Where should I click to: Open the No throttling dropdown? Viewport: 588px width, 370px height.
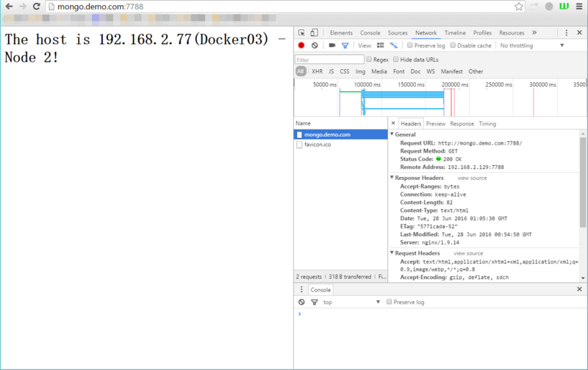click(x=531, y=46)
